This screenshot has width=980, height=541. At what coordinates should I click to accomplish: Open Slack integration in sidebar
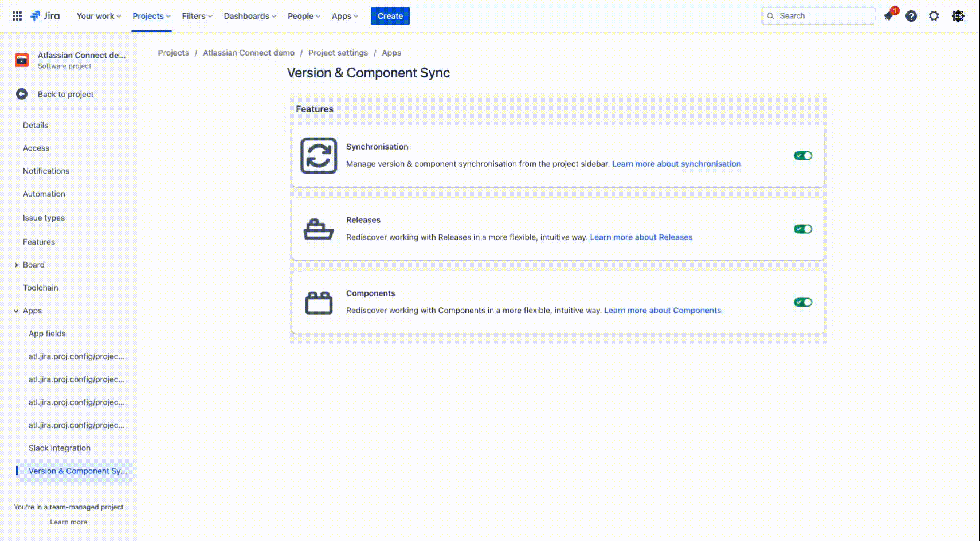(x=60, y=448)
